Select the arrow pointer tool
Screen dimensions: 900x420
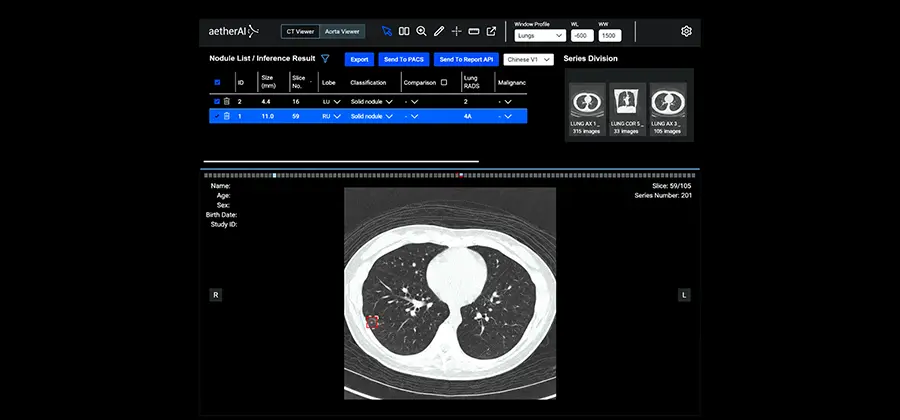pos(387,31)
